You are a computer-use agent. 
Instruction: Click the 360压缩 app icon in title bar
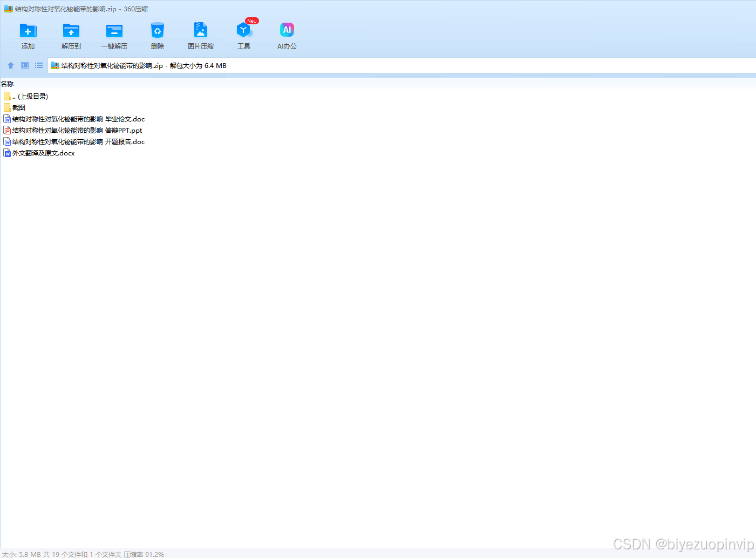click(x=9, y=9)
